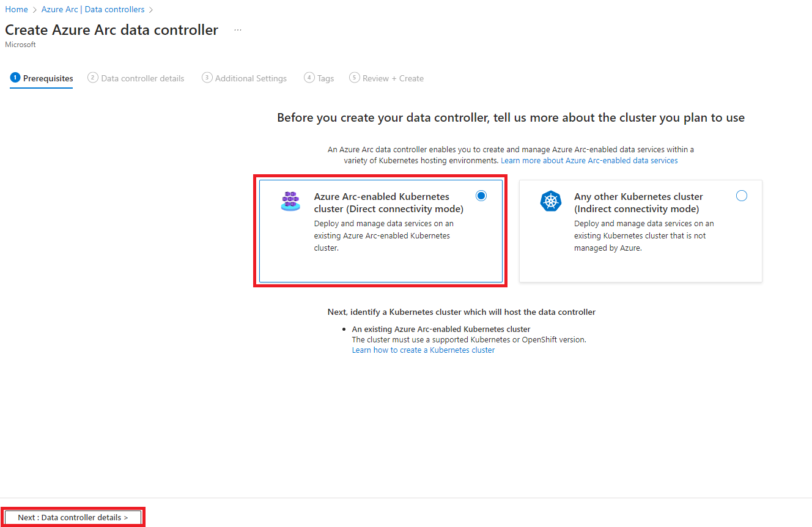Select the Any other Kubernetes cluster radio button
Screen dimensions: 812x527
pyautogui.click(x=742, y=196)
